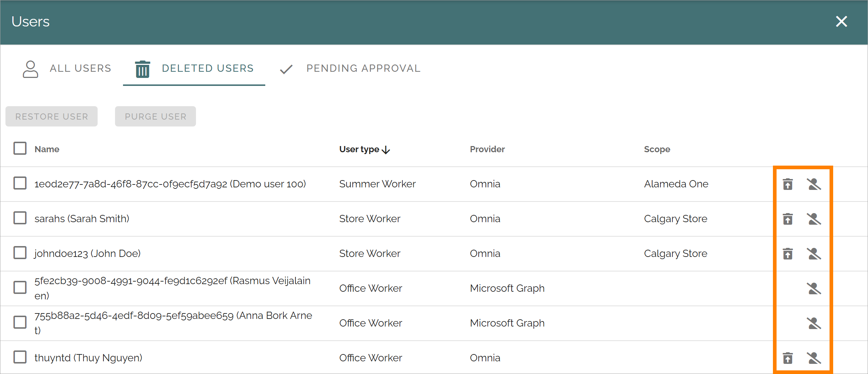Click restore icon for Demo user 100
This screenshot has height=374, width=868.
click(788, 184)
